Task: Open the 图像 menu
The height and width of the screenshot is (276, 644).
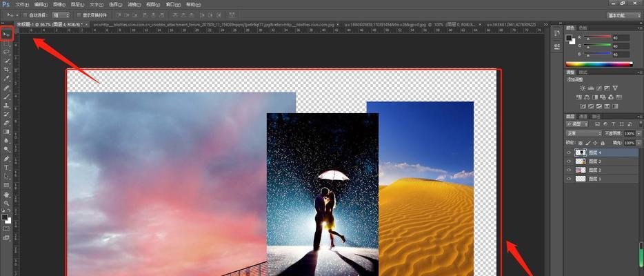Action: pos(59,5)
